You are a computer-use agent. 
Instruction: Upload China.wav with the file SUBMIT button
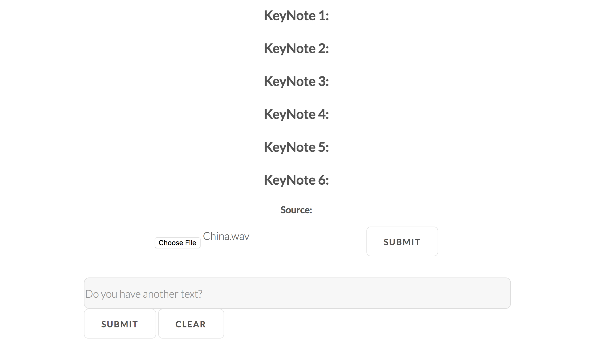pyautogui.click(x=402, y=241)
